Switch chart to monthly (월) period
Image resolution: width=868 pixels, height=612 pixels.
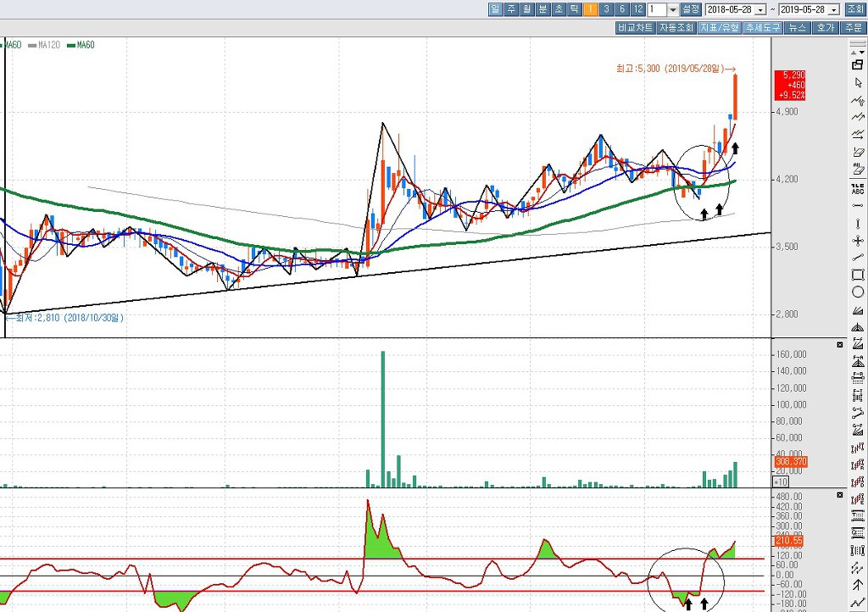tap(526, 9)
